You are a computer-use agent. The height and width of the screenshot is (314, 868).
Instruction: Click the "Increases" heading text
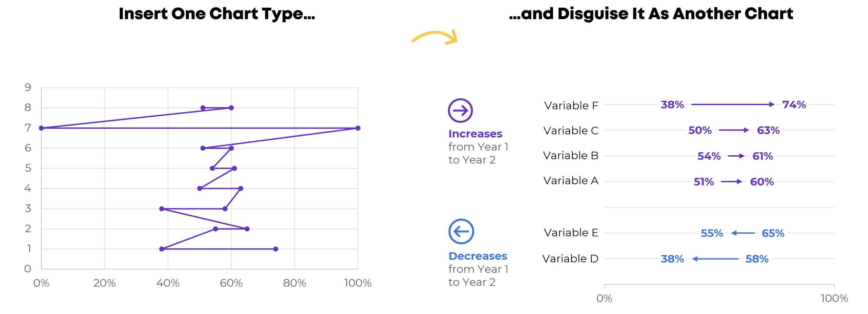click(475, 134)
